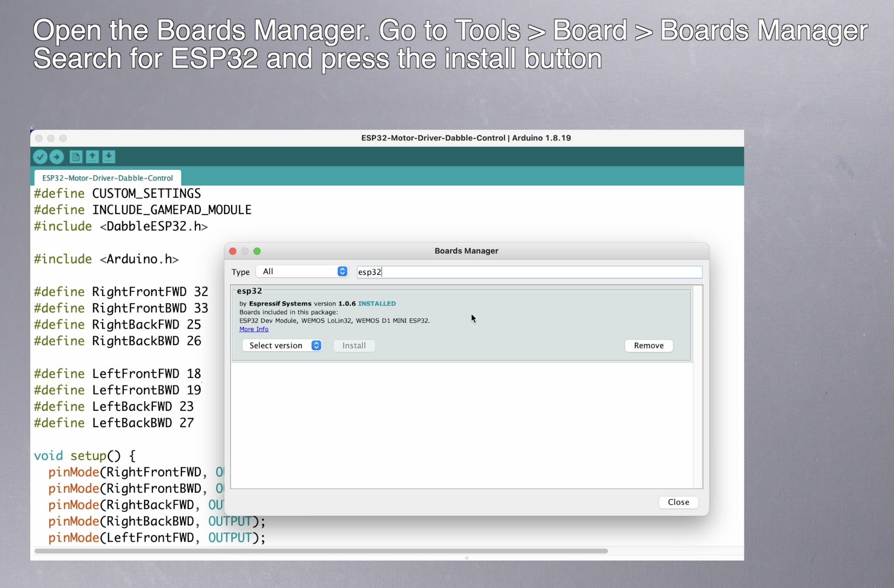Click the version 1.0.6 text

point(335,304)
